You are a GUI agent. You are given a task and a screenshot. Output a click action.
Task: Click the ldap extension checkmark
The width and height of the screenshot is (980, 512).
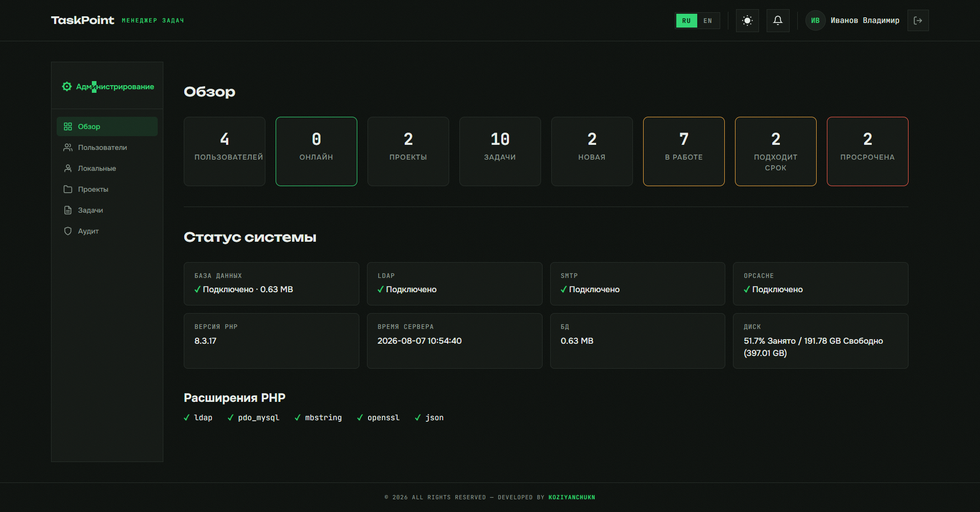[187, 418]
